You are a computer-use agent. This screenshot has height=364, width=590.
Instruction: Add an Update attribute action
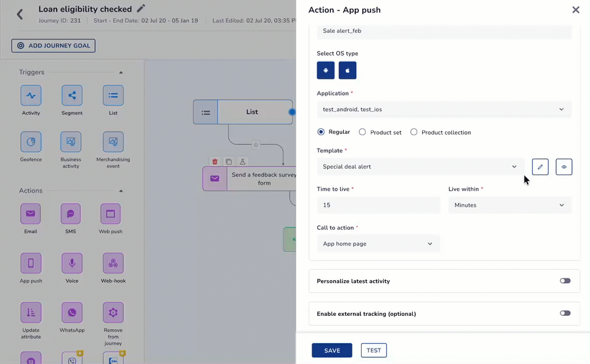coord(31,312)
